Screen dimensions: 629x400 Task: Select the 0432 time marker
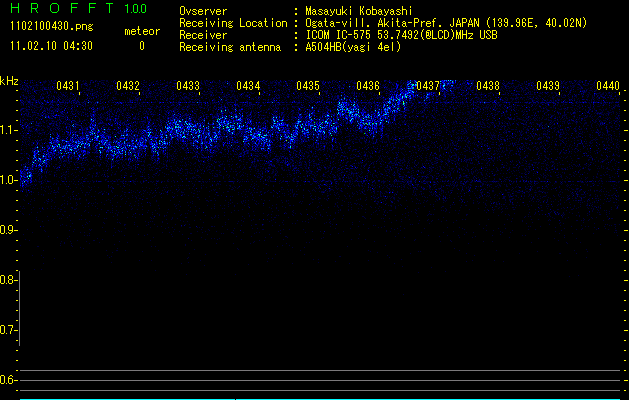point(128,86)
